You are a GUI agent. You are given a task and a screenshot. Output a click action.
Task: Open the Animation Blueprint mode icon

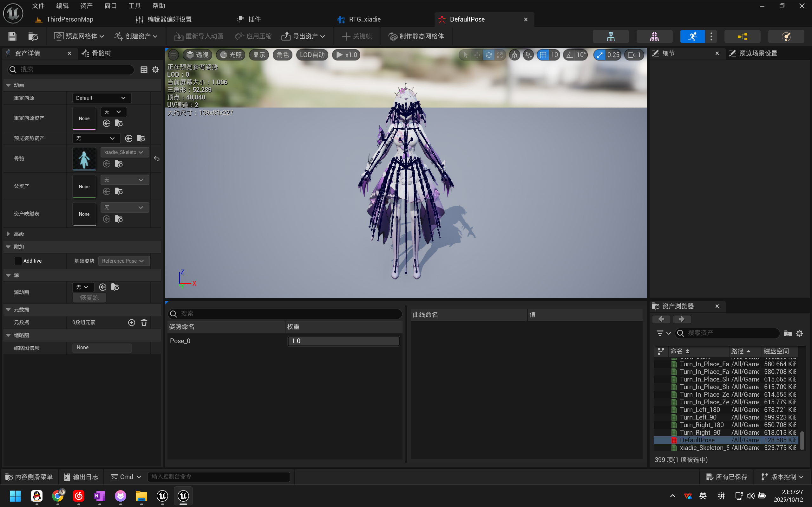point(742,36)
